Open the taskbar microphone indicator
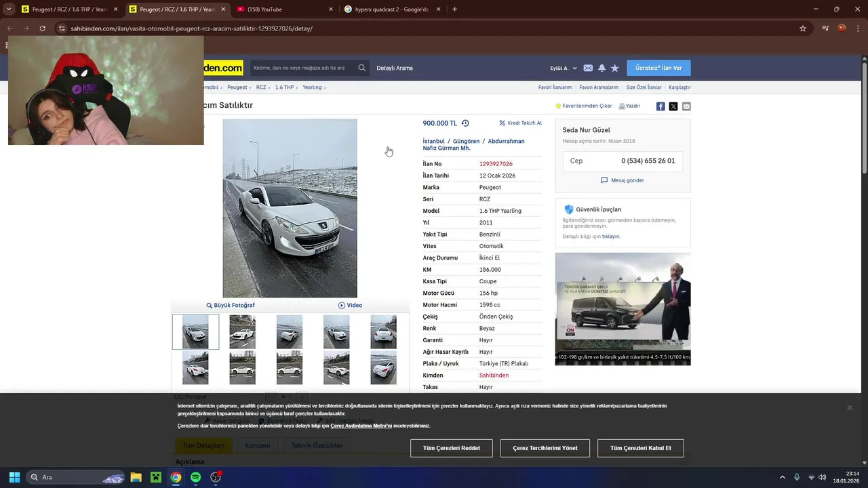868x488 pixels. point(797,477)
